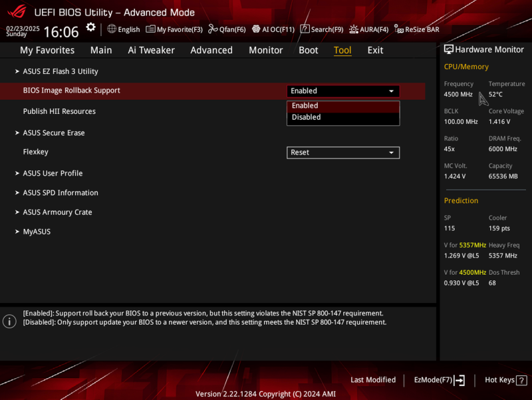Viewport: 532px width, 400px height.
Task: Click the 52°C temperature value
Action: coord(495,95)
